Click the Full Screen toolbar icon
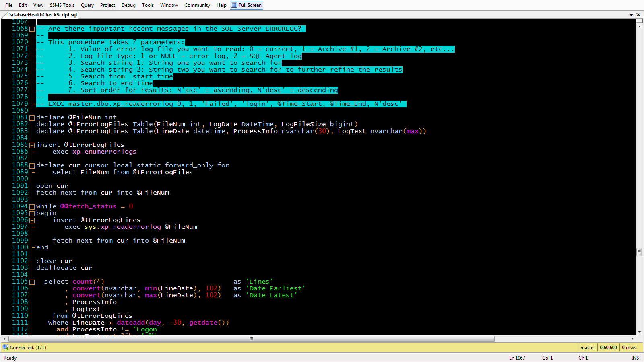Screen dimensions: 644x362 point(246,5)
